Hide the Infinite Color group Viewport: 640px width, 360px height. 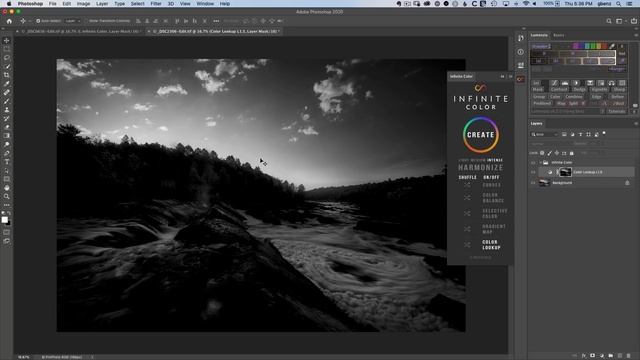tap(533, 162)
